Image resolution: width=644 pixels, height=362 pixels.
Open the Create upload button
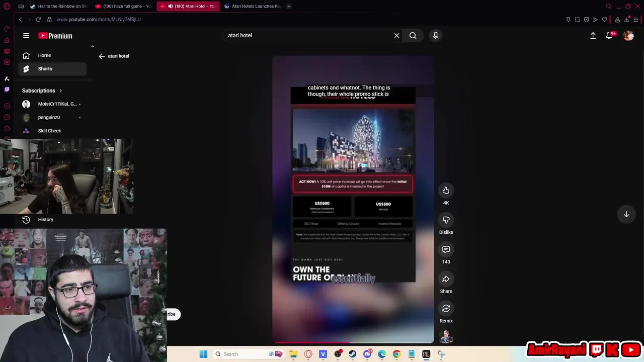point(593,35)
